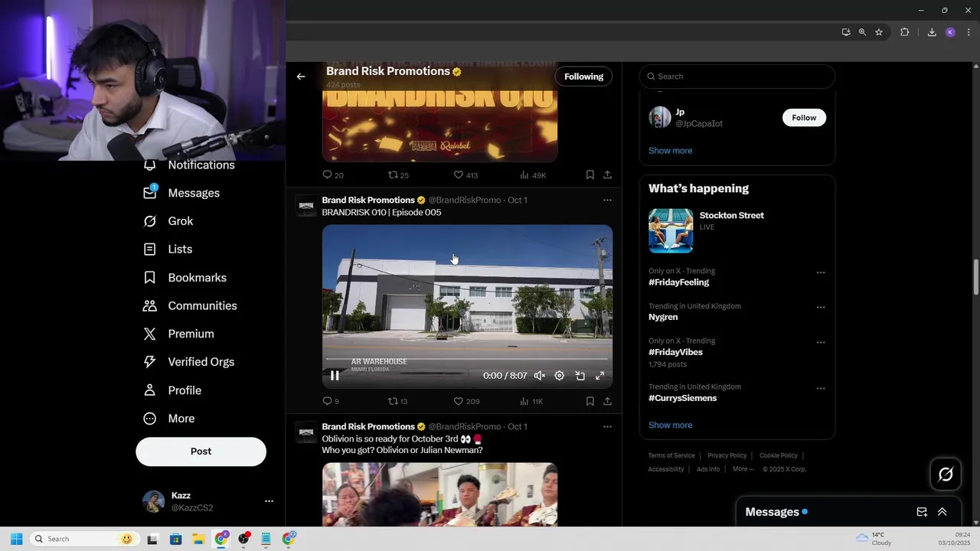This screenshot has height=551, width=980.
Task: Like the post with 413 likes
Action: click(465, 175)
